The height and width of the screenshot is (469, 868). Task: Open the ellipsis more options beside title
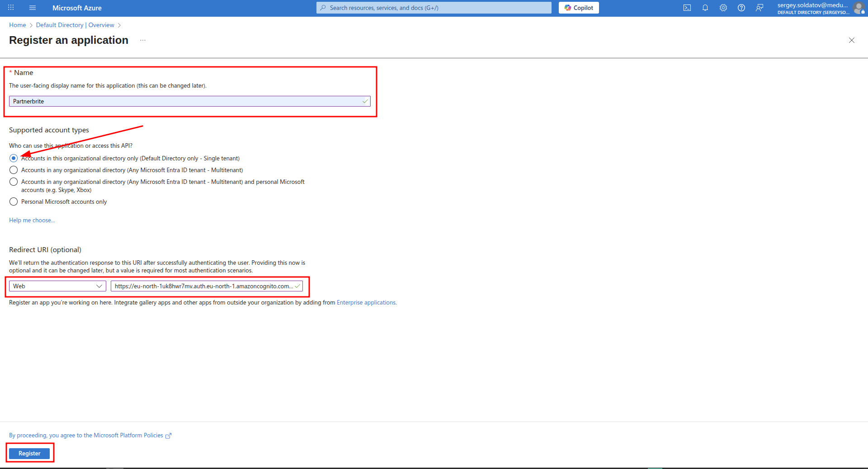[x=143, y=40]
